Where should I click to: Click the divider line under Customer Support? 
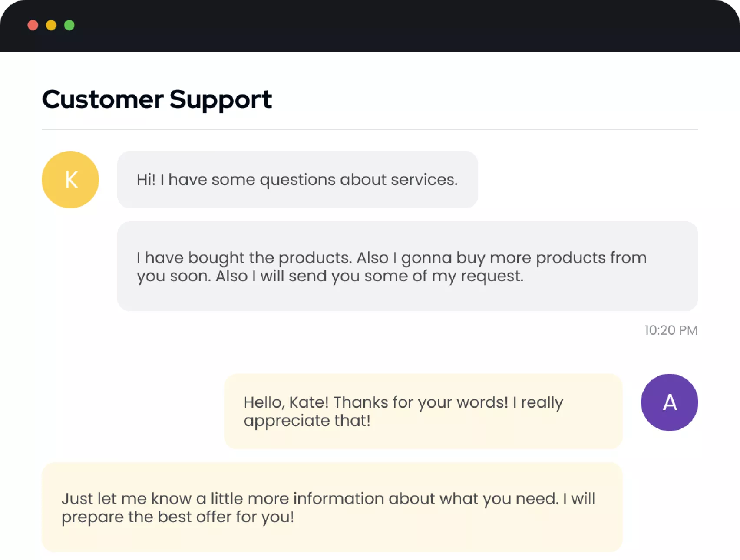pyautogui.click(x=370, y=129)
